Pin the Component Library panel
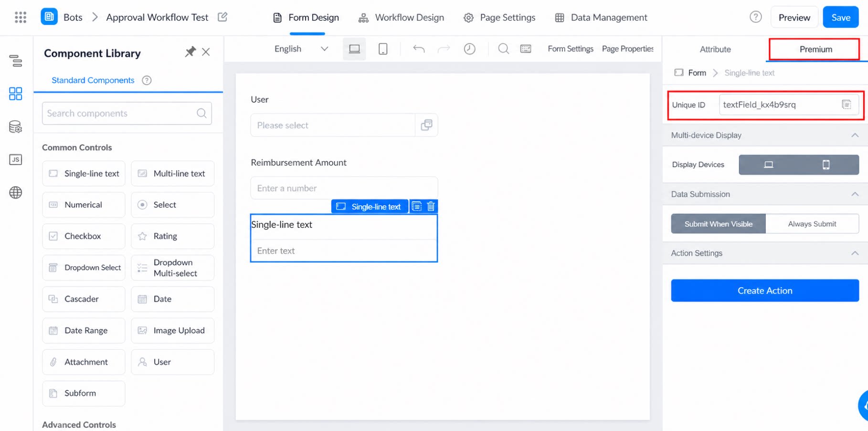Image resolution: width=868 pixels, height=431 pixels. coord(190,52)
